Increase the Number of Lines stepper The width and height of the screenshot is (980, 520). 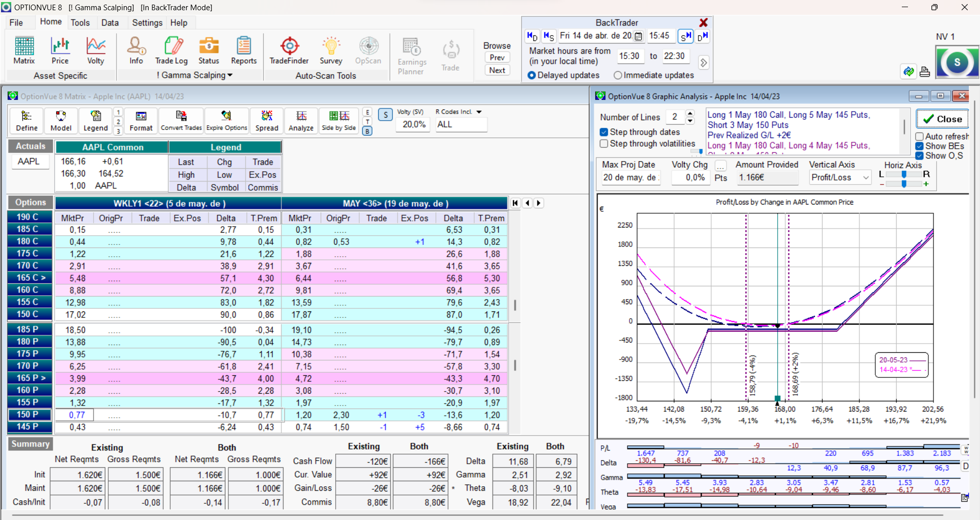tap(690, 114)
